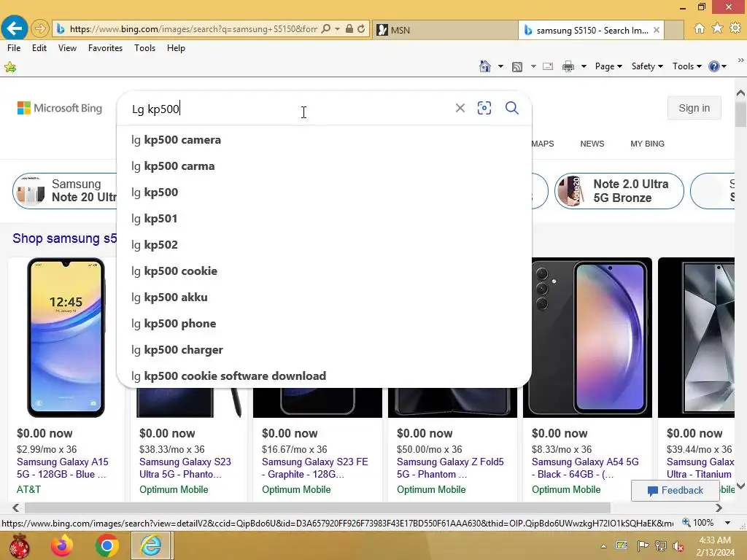Click the horizontal scrollbar thumb
747x560 pixels.
tap(317, 507)
